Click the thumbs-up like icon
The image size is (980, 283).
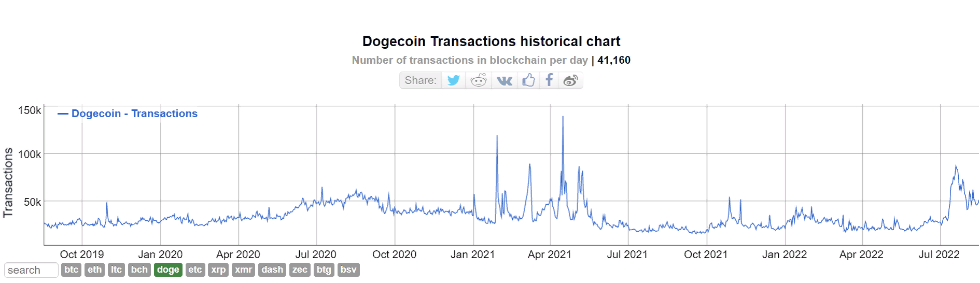528,80
